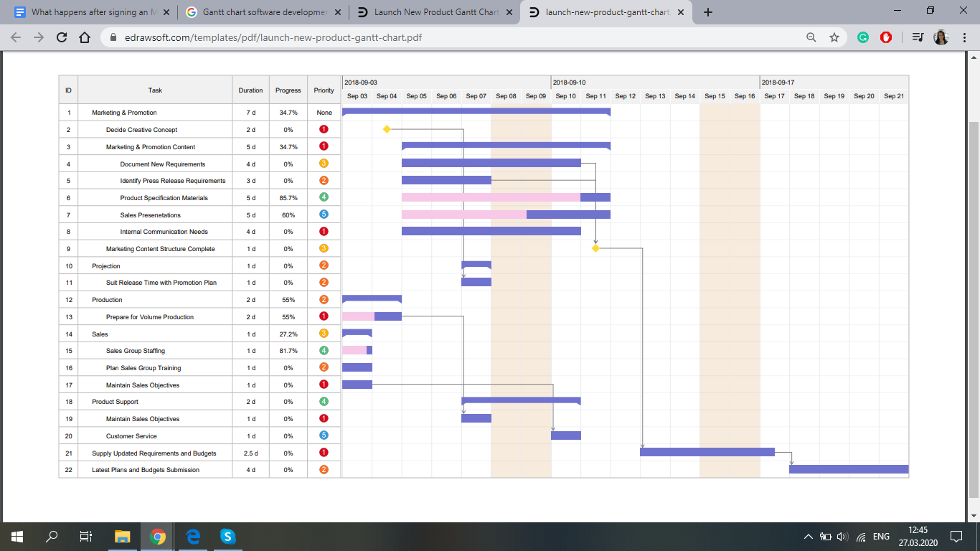Click the vertical scrollbar down arrow

[x=974, y=516]
